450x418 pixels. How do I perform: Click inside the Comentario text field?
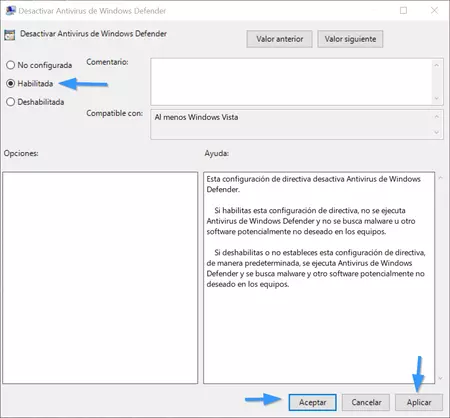pyautogui.click(x=291, y=82)
